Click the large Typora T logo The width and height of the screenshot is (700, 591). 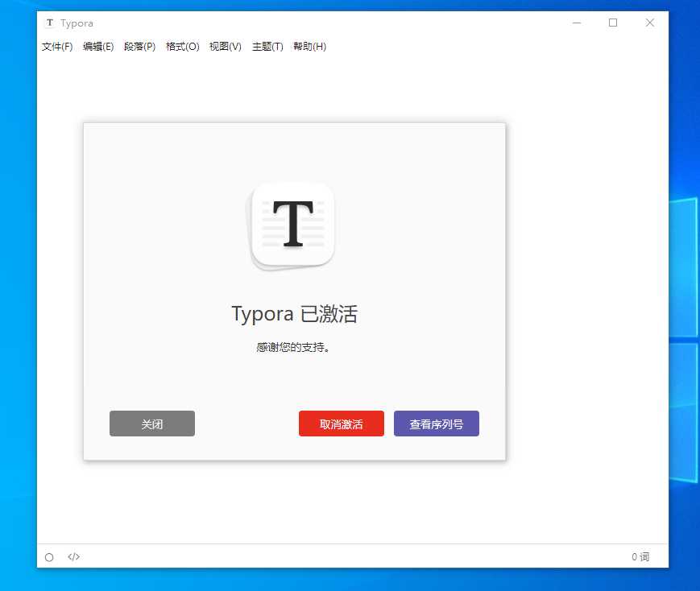click(x=292, y=225)
